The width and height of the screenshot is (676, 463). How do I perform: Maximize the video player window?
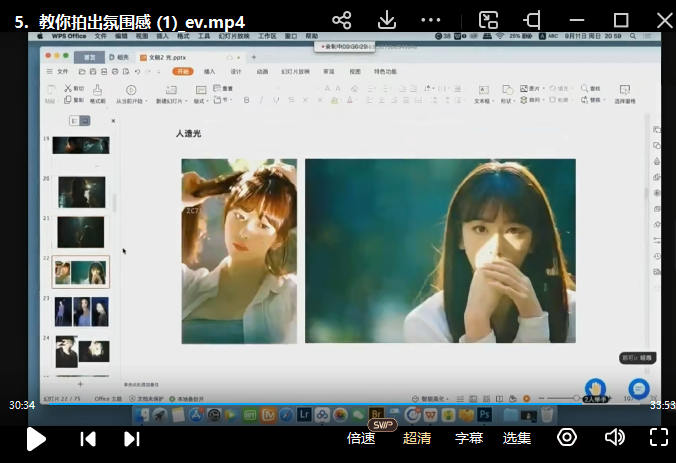[621, 20]
